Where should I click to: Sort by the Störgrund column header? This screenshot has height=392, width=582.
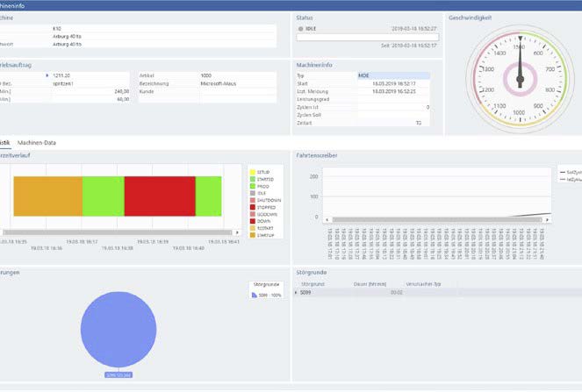(x=313, y=284)
